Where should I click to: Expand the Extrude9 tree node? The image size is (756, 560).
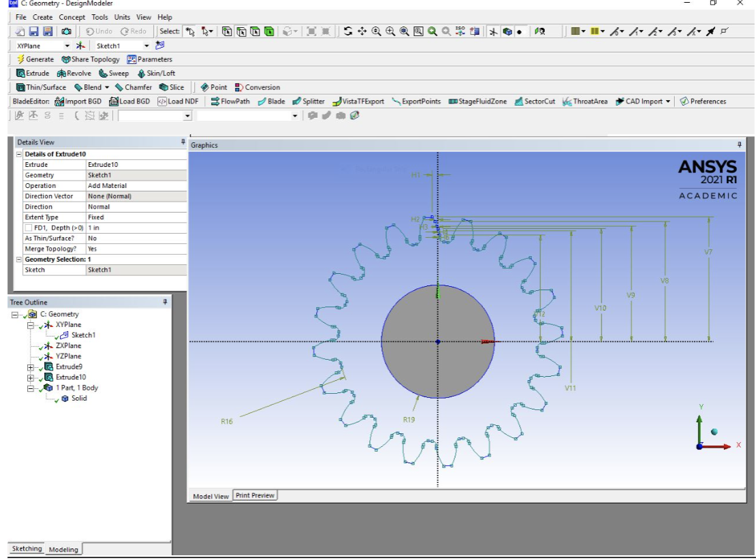point(31,367)
